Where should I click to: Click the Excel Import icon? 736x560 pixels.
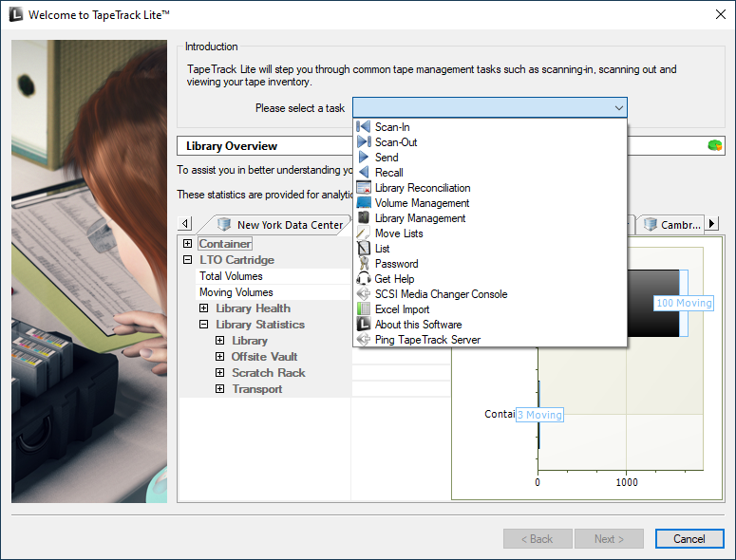point(364,309)
